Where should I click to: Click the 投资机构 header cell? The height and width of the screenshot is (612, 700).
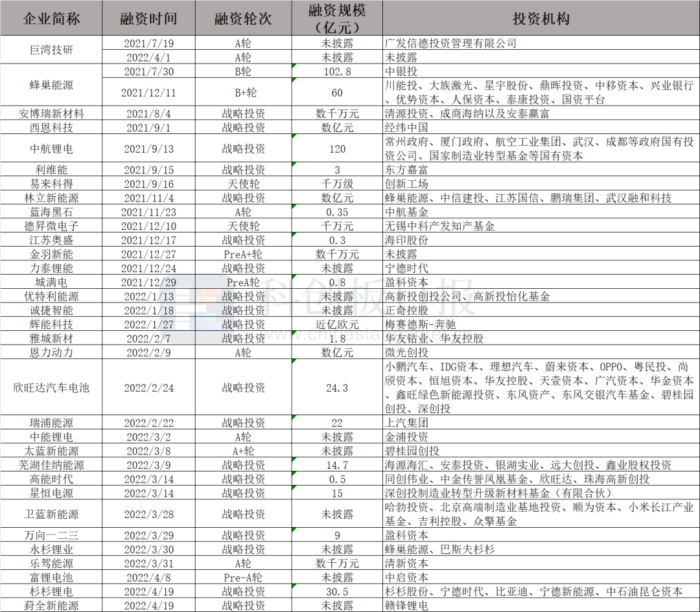click(x=541, y=18)
